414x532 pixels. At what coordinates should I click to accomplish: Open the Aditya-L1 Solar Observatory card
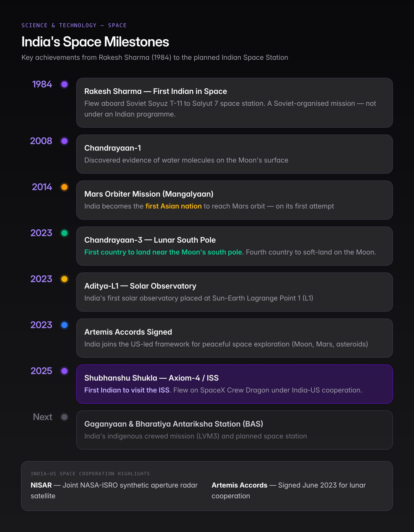(x=234, y=292)
